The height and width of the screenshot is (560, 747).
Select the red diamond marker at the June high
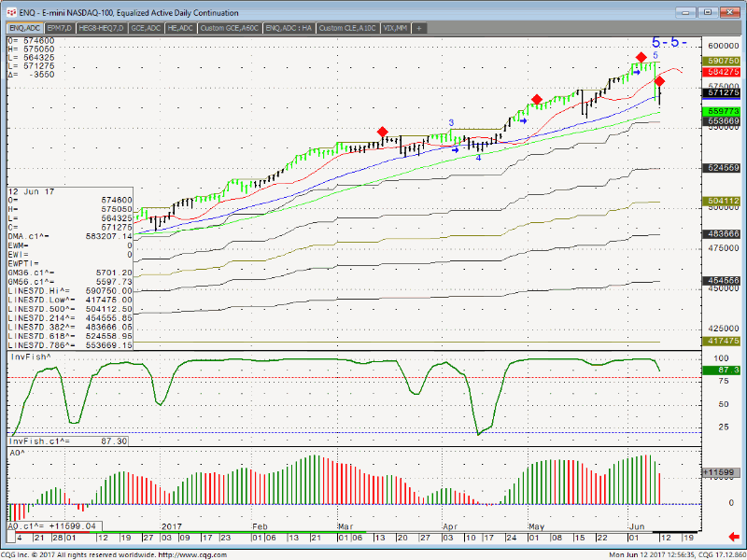click(x=641, y=58)
